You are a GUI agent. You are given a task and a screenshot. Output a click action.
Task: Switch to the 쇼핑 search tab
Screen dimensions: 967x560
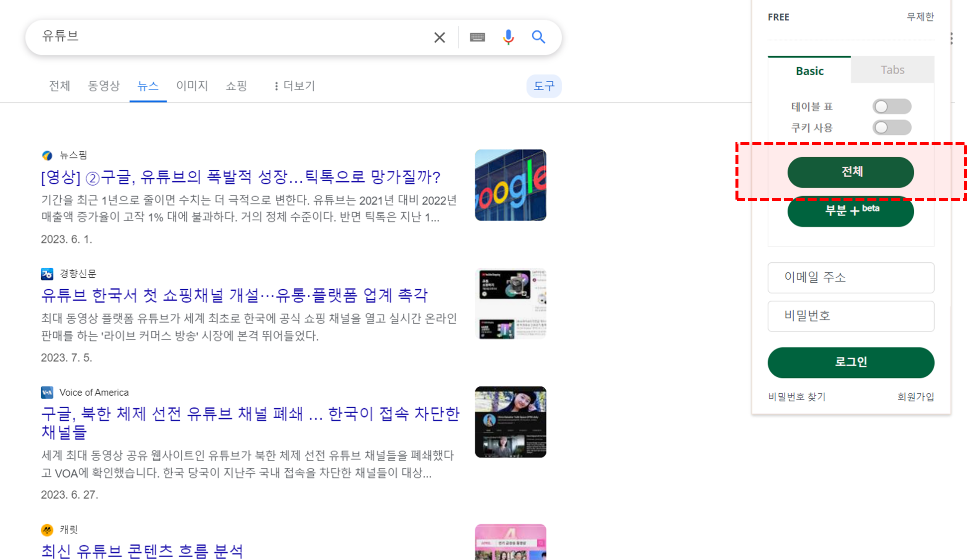point(236,86)
